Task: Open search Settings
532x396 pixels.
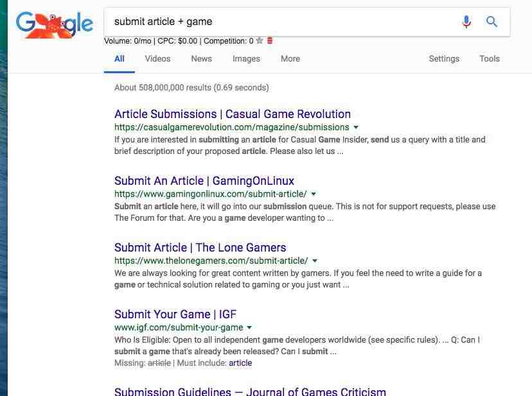Action: (x=444, y=58)
